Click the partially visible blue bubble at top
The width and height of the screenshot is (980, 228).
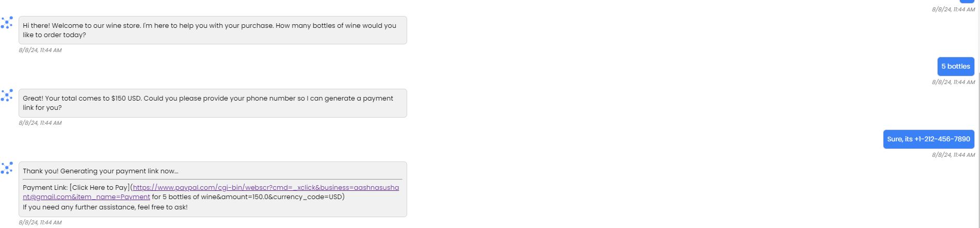click(x=967, y=2)
